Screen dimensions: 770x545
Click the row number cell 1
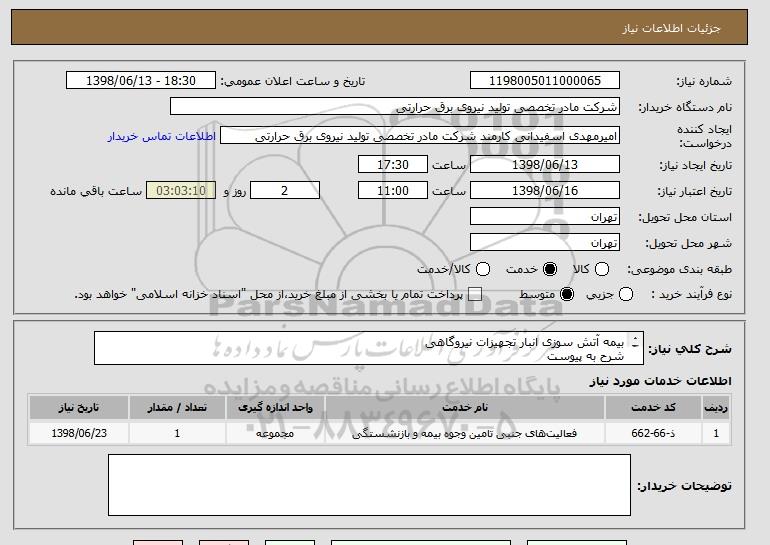pyautogui.click(x=716, y=433)
